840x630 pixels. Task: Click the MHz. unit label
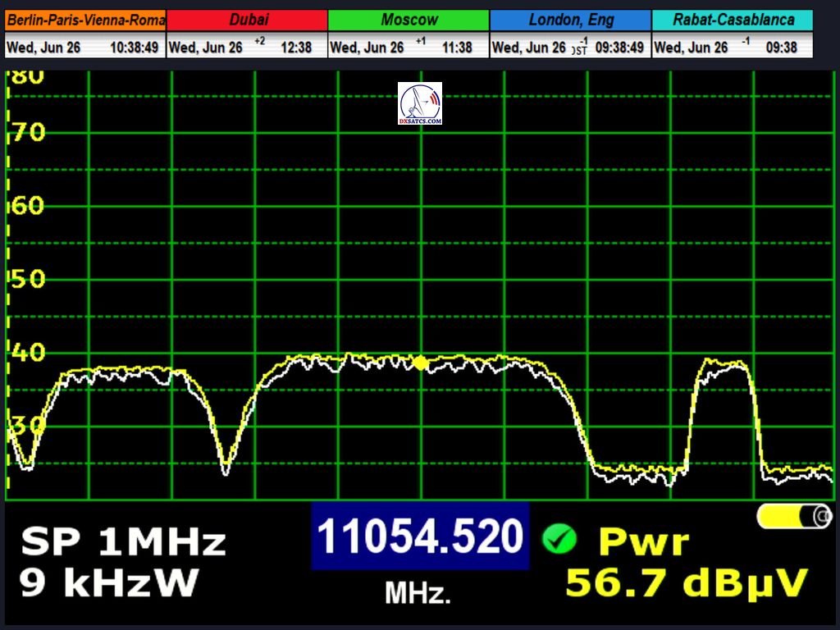pyautogui.click(x=418, y=592)
